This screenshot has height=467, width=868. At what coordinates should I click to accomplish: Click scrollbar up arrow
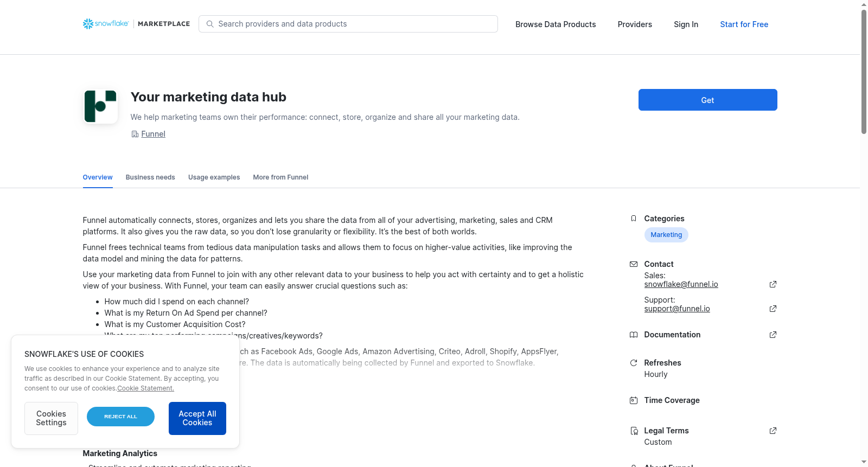[864, 4]
